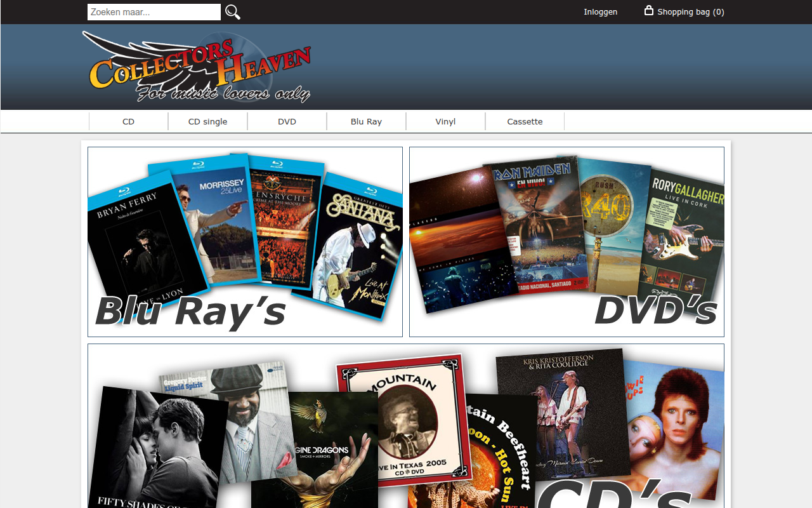Open the CD menu category
This screenshot has height=508, width=812.
pyautogui.click(x=129, y=121)
